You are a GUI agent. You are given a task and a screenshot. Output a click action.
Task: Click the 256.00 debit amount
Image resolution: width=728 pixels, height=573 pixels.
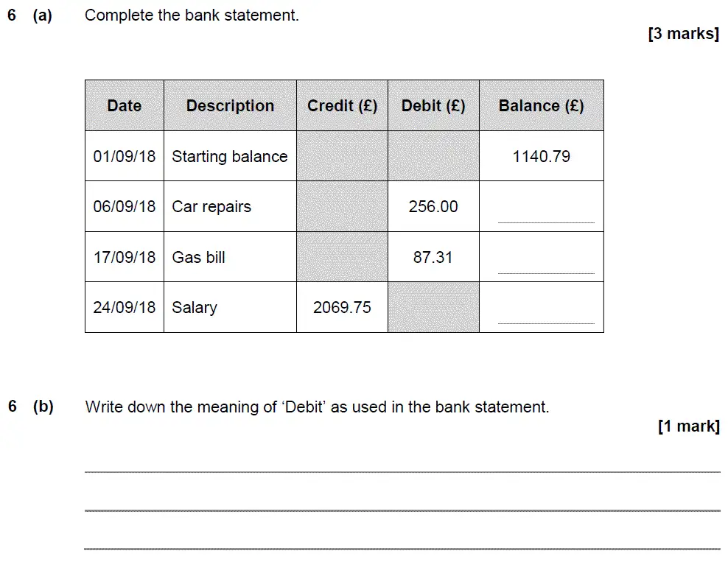[x=433, y=206]
